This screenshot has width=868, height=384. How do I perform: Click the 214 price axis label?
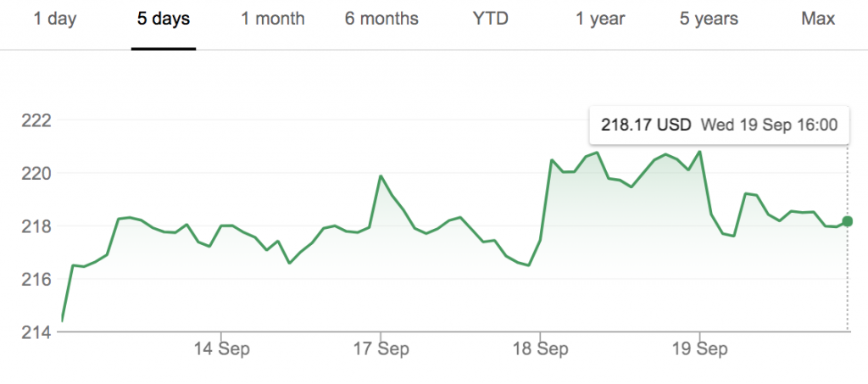pos(36,332)
